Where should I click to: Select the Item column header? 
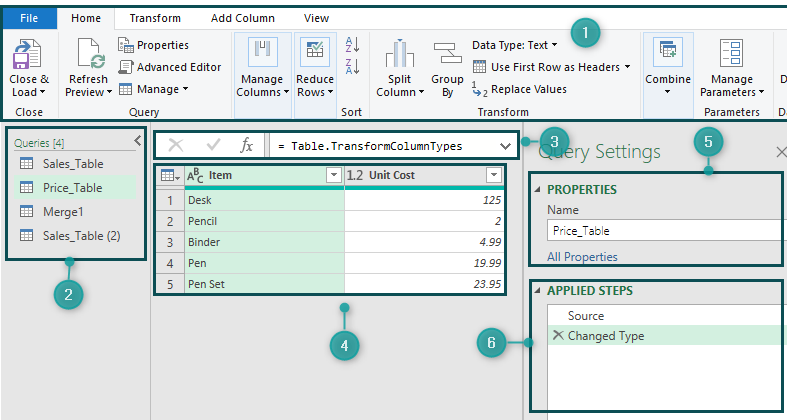tap(265, 175)
